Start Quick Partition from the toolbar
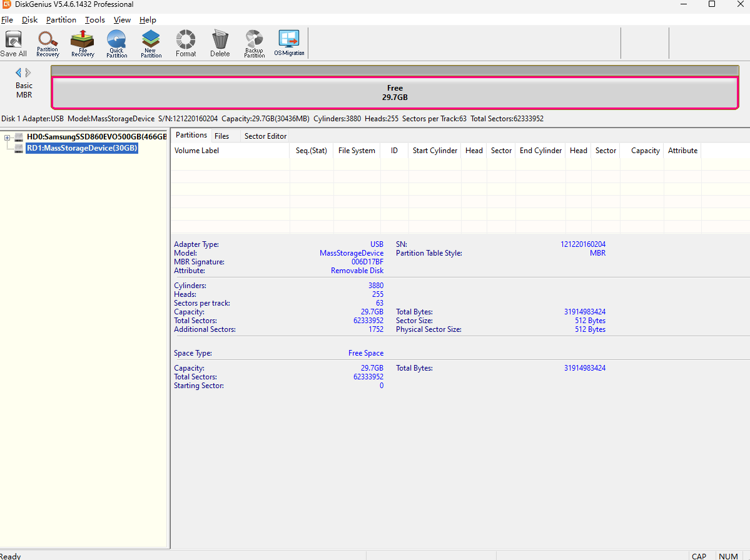 pos(116,44)
